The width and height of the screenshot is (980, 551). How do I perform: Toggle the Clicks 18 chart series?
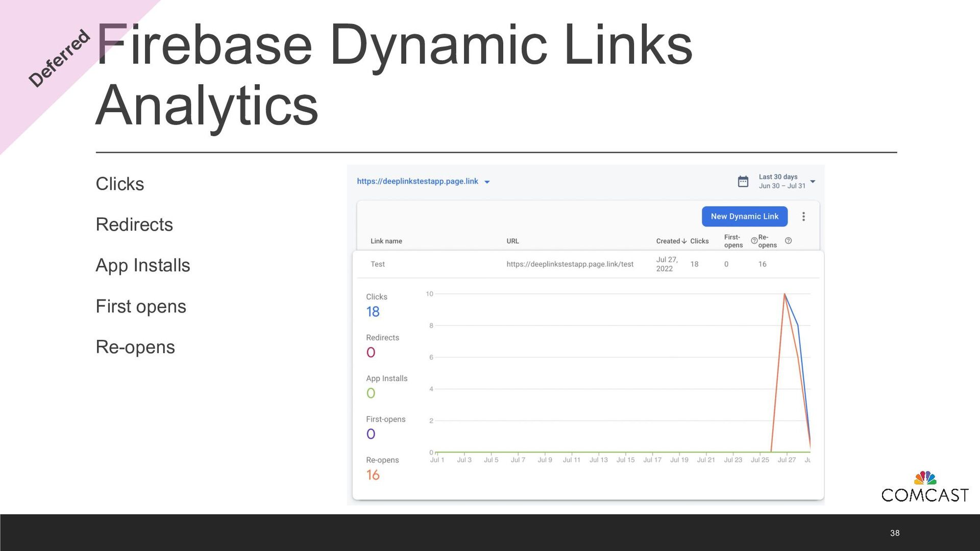(373, 311)
